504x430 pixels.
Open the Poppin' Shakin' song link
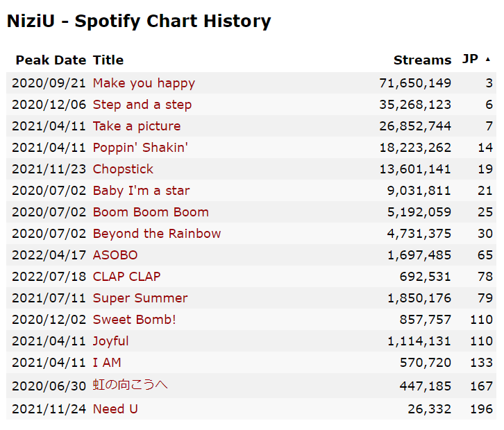point(140,148)
